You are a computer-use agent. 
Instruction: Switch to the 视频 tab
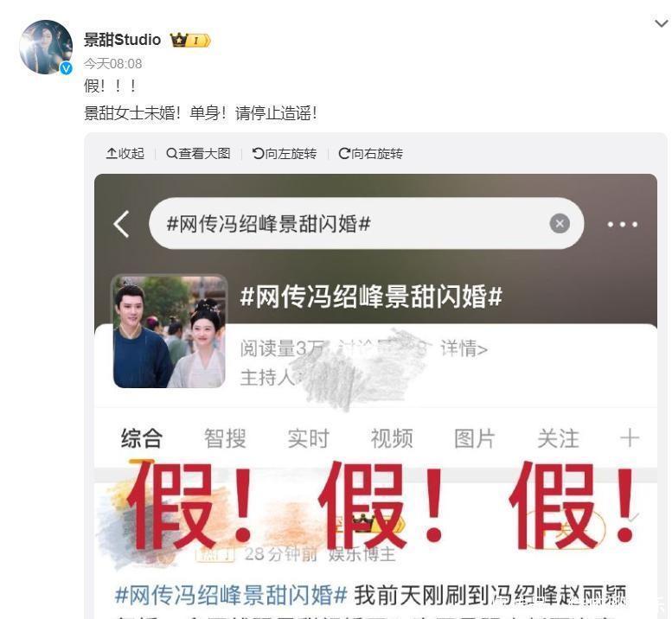392,438
